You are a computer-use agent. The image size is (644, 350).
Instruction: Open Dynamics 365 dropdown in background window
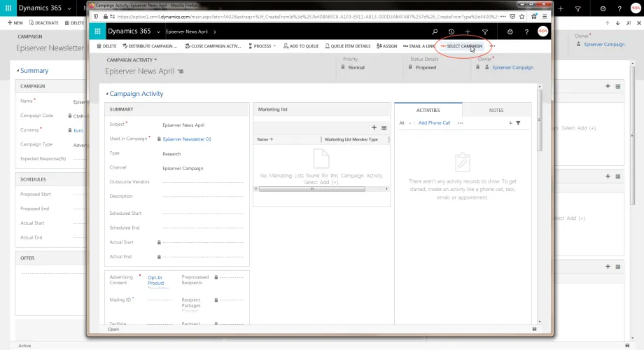(69, 8)
